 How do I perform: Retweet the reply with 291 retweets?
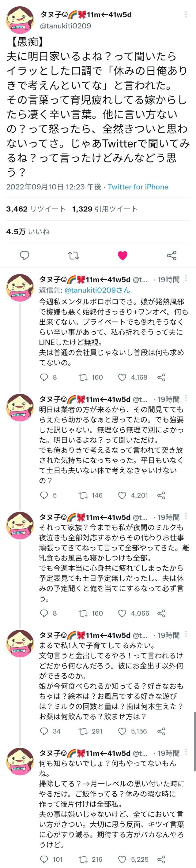83,731
